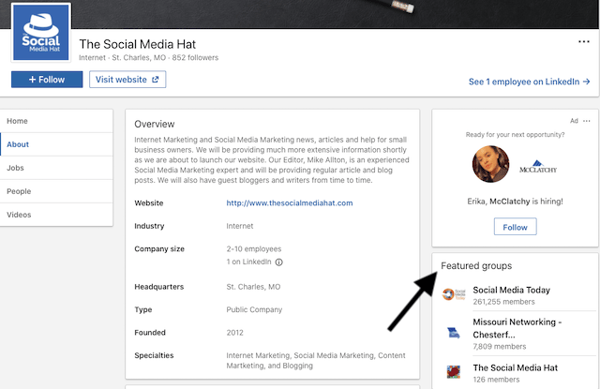
Task: Click the info icon next to 1 on LinkedIn
Action: [x=279, y=262]
